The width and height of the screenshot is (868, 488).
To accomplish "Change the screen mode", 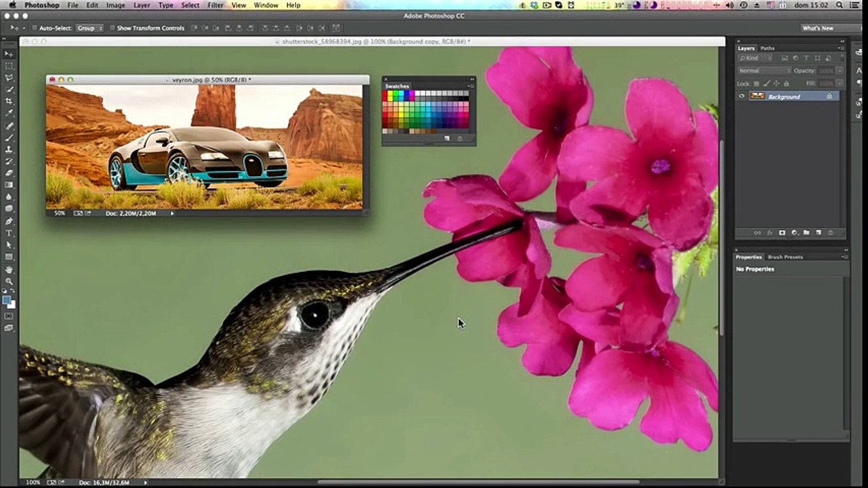I will (9, 328).
